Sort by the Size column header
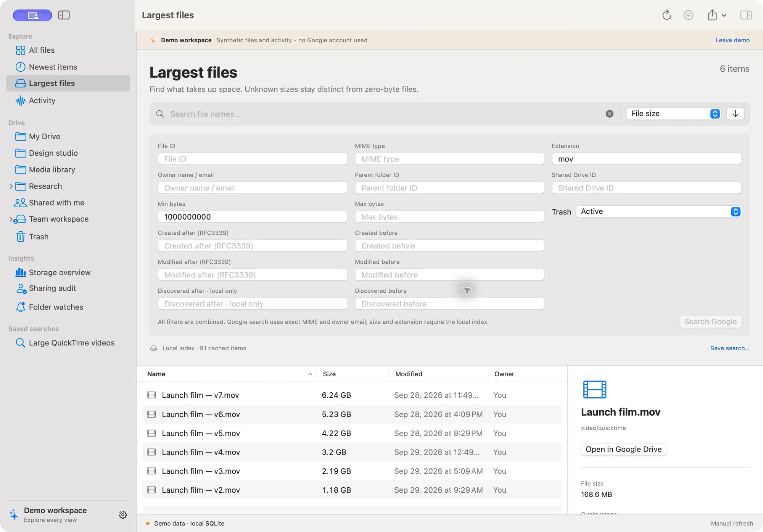Screen dimensions: 763x532 click(353, 374)
